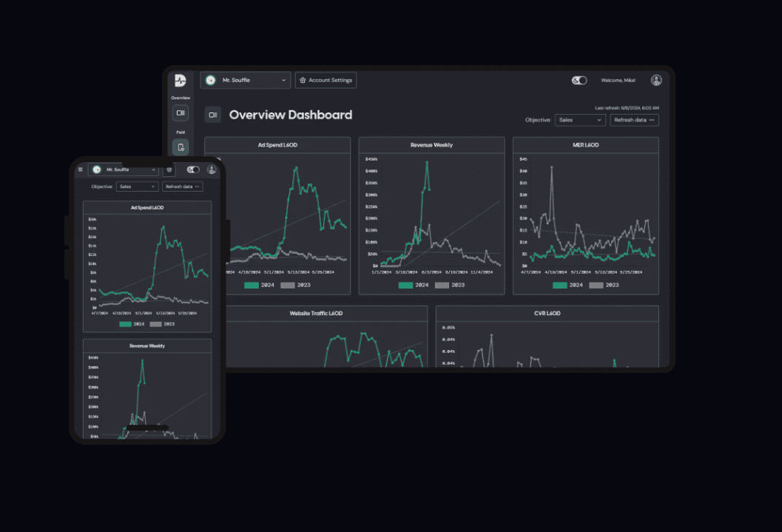Tap the account settings icon on phone

click(169, 169)
